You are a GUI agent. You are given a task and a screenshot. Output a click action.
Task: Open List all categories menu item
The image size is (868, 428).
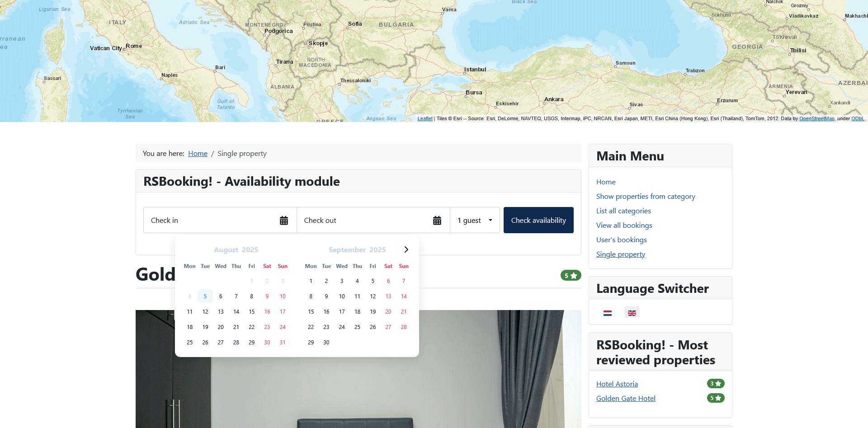623,211
